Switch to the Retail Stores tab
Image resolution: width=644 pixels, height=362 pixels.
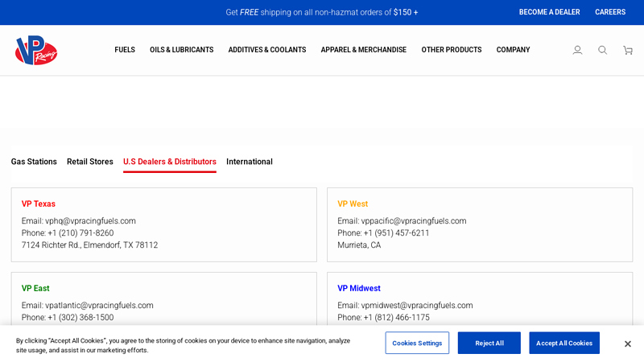pos(90,162)
